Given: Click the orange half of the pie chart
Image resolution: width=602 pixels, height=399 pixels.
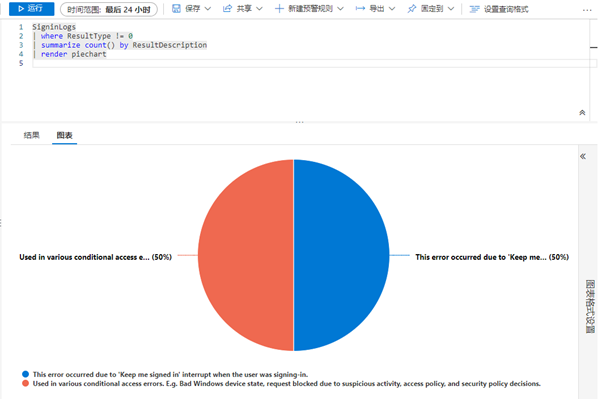Looking at the screenshot, I should tap(246, 255).
